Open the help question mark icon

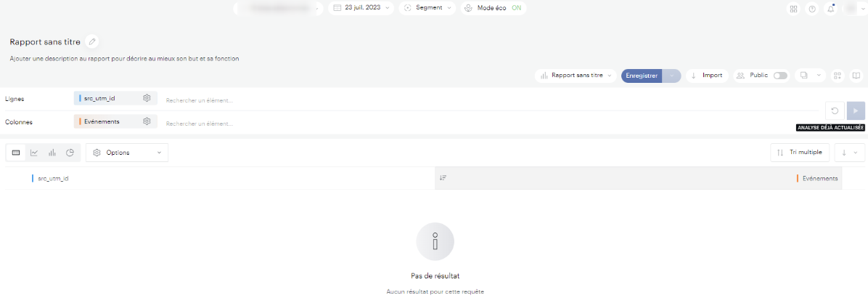click(x=812, y=9)
